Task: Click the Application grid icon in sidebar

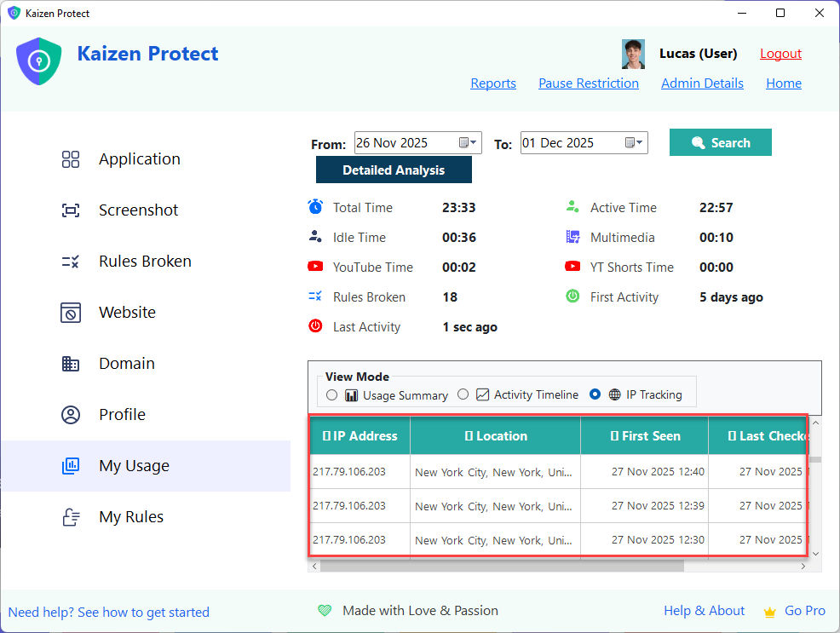Action: (71, 159)
